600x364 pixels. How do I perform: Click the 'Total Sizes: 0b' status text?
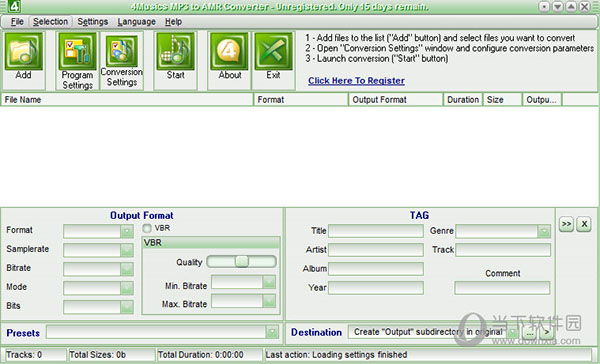tap(98, 355)
